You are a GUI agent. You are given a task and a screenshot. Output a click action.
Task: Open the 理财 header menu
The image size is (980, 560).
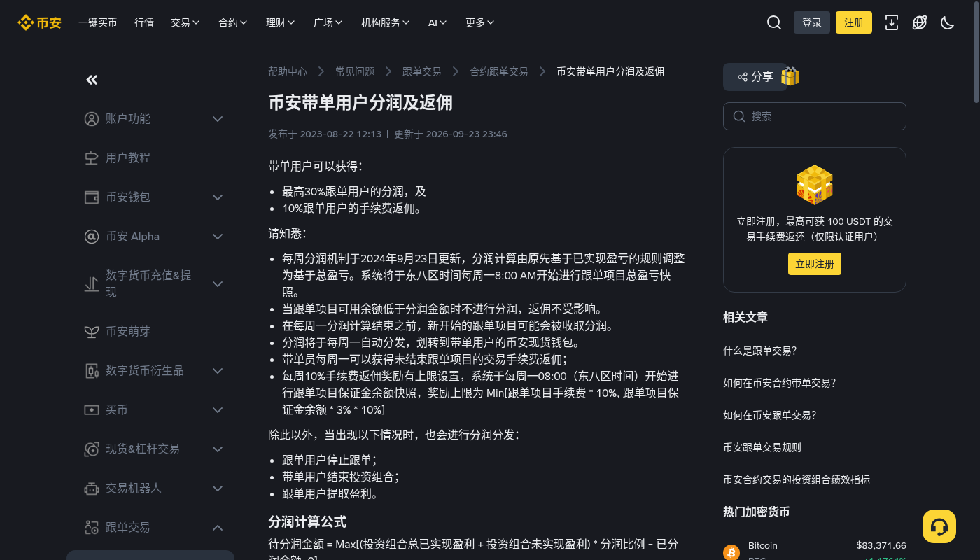point(281,22)
